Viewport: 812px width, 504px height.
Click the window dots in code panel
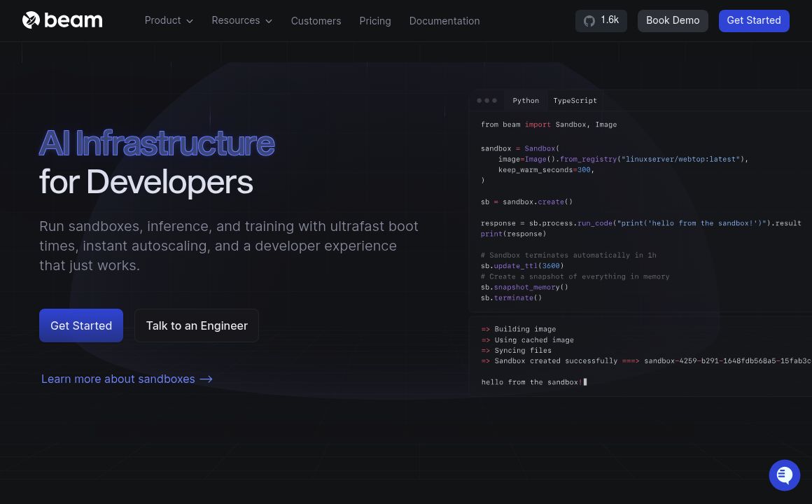click(x=486, y=101)
